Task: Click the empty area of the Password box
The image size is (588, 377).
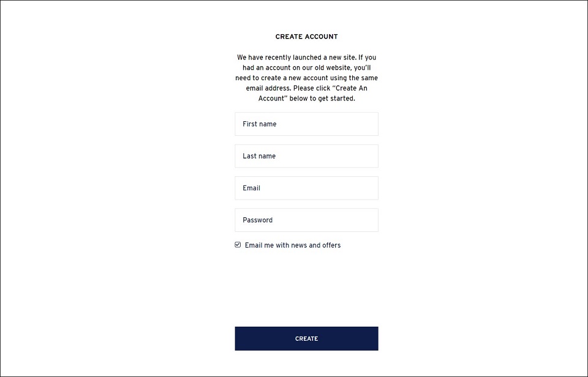Action: point(326,220)
